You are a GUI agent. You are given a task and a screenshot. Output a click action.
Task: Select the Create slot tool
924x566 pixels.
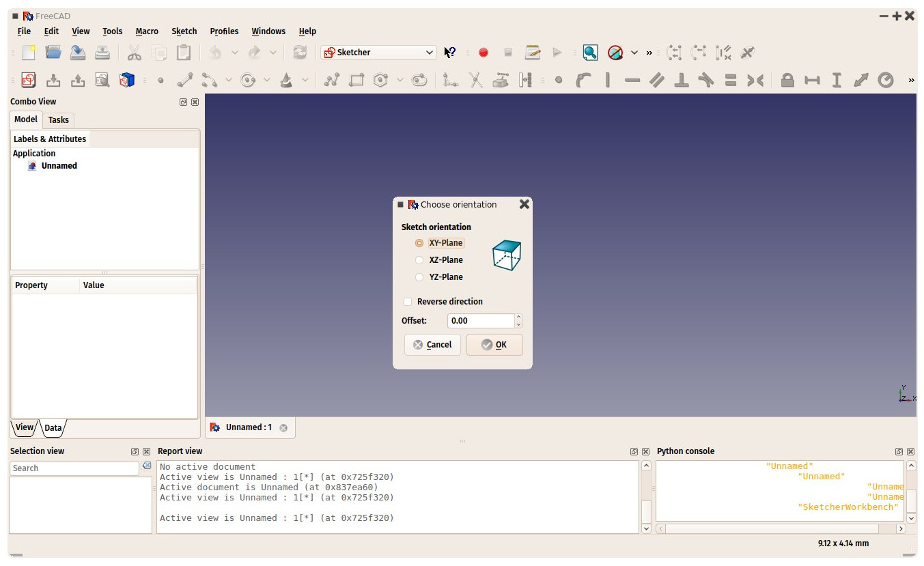pos(419,80)
